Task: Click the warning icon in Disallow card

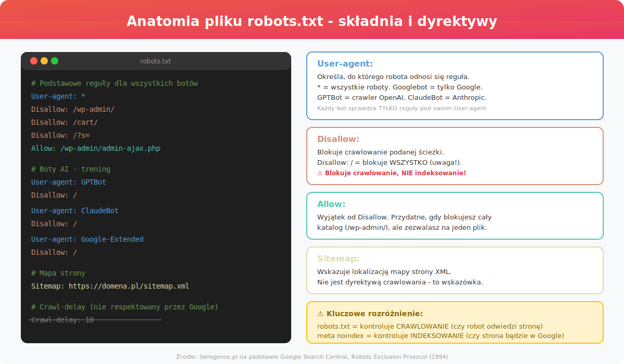Action: click(320, 173)
